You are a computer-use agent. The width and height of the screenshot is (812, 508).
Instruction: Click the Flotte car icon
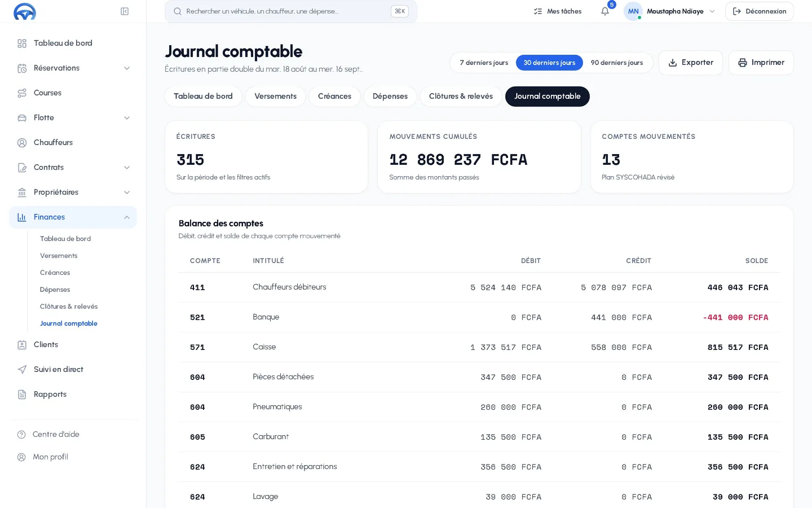22,118
